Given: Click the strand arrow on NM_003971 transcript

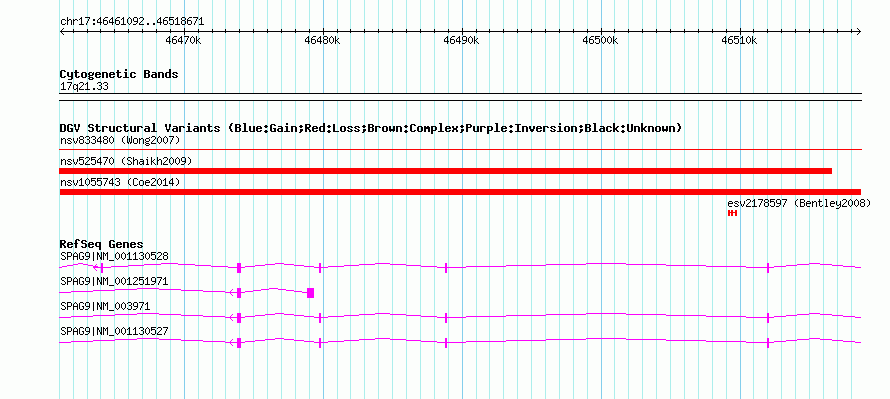Looking at the screenshot, I should [233, 318].
